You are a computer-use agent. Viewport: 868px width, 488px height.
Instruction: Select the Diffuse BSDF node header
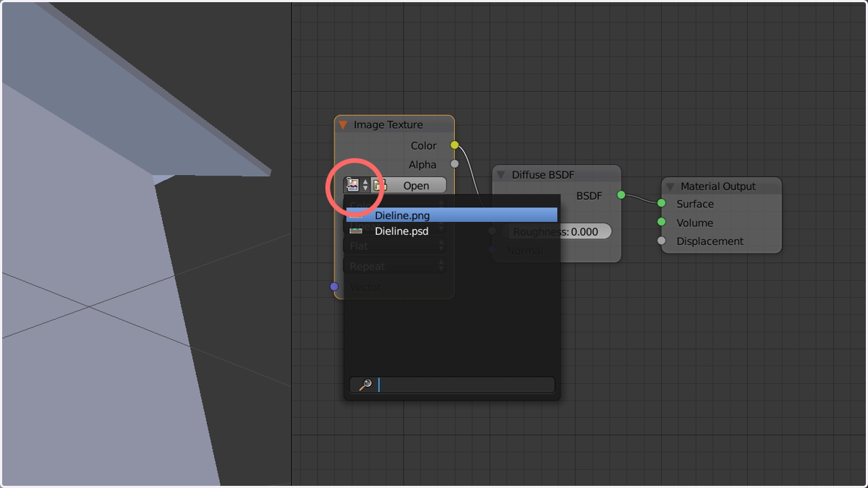[x=556, y=175]
